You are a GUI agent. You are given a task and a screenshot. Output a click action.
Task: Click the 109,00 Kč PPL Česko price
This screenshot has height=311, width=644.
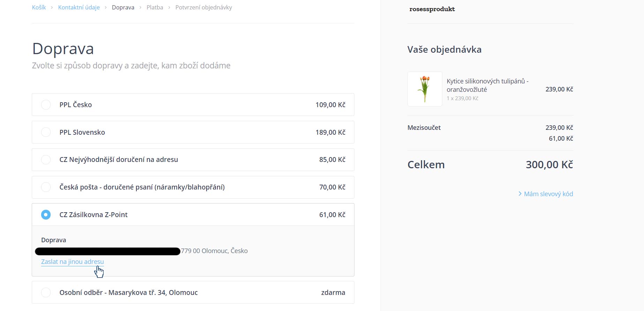[x=330, y=105]
